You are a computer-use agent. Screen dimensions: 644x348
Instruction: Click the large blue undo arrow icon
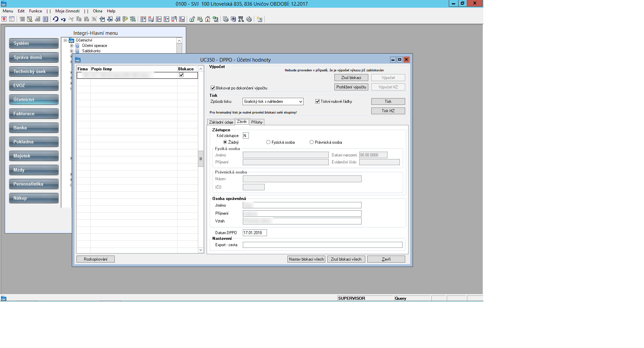coord(56,19)
